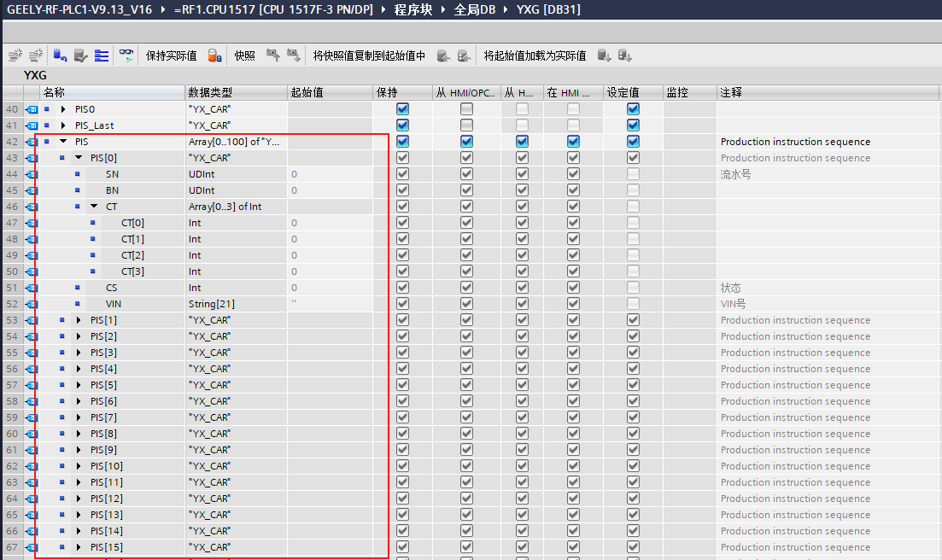This screenshot has width=942, height=560.
Task: Click the blue cylinder reset start values icon
Action: pyautogui.click(x=60, y=55)
